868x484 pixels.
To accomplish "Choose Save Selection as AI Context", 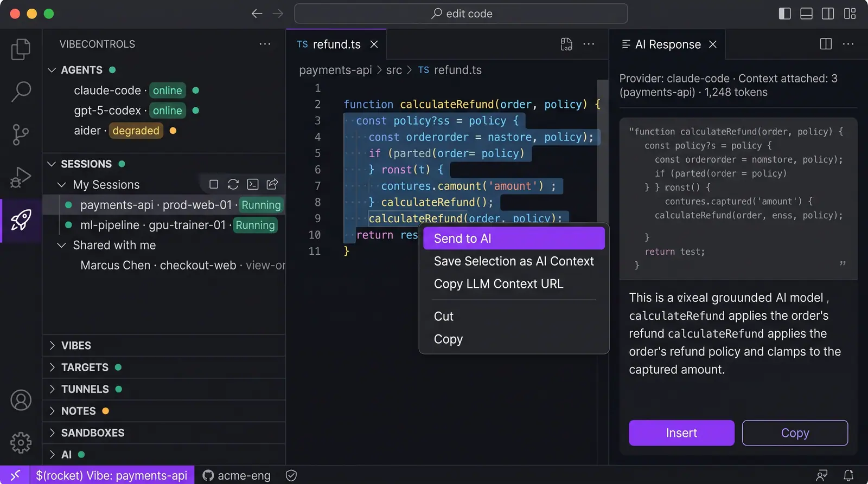I will (514, 261).
